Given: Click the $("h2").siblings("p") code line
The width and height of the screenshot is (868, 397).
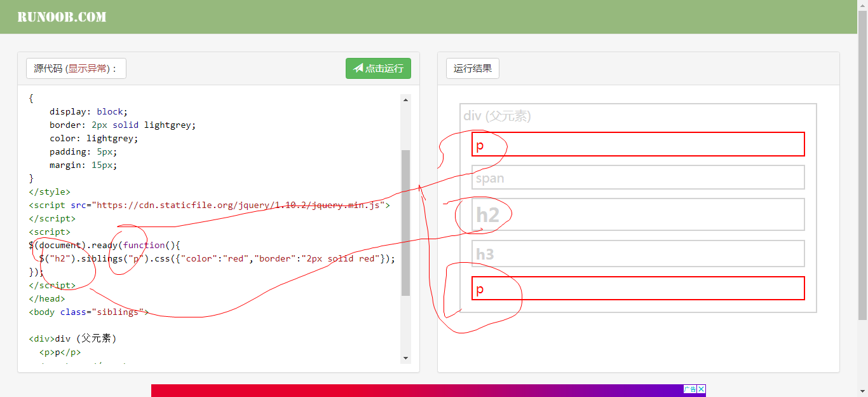Looking at the screenshot, I should pyautogui.click(x=217, y=258).
